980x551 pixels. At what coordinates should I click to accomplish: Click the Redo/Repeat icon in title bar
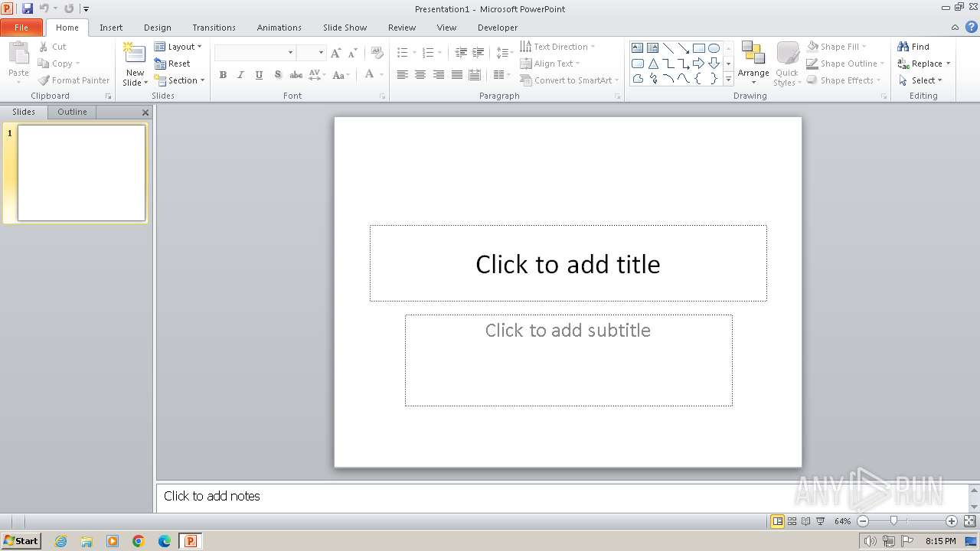pyautogui.click(x=69, y=8)
